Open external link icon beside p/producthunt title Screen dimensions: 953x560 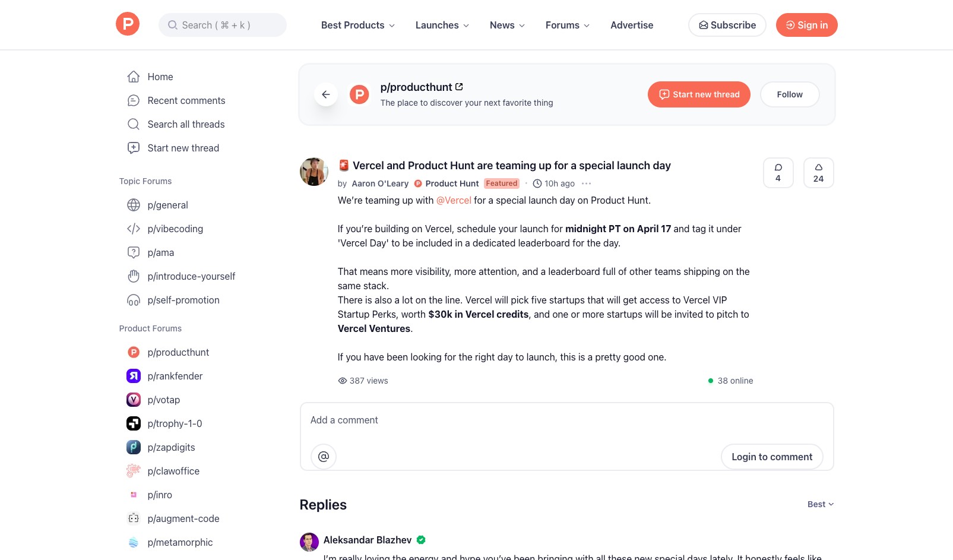459,87
